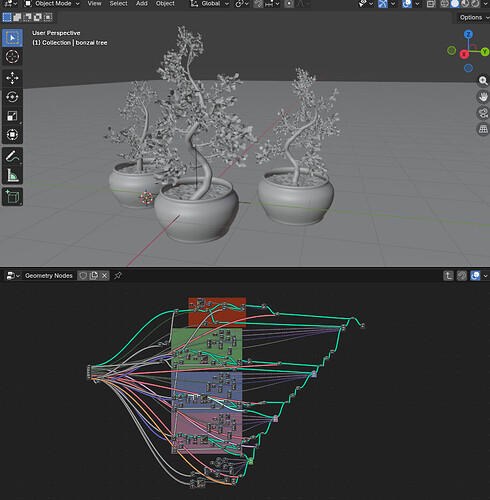Open the 3D viewport editor type dropdown
490x500 pixels.
[x=11, y=4]
